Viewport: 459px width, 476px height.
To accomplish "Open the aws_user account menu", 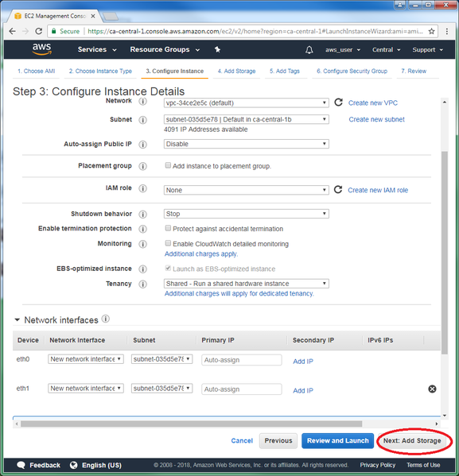I will tap(343, 50).
